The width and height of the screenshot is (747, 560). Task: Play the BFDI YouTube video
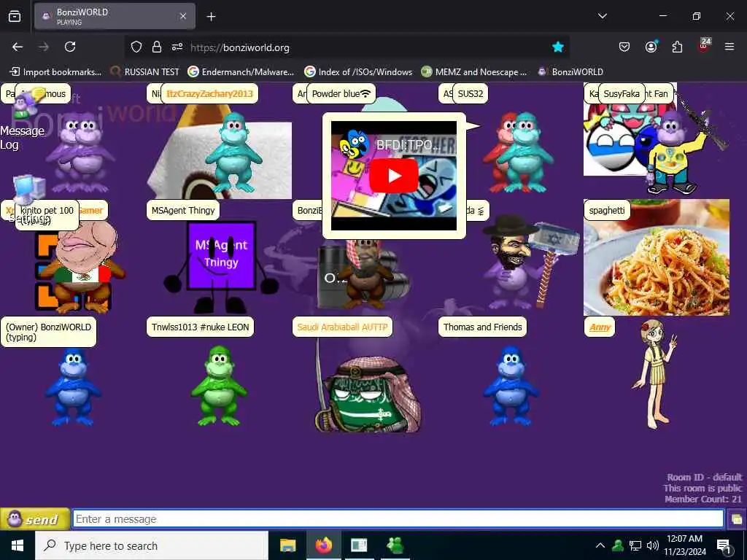point(393,176)
